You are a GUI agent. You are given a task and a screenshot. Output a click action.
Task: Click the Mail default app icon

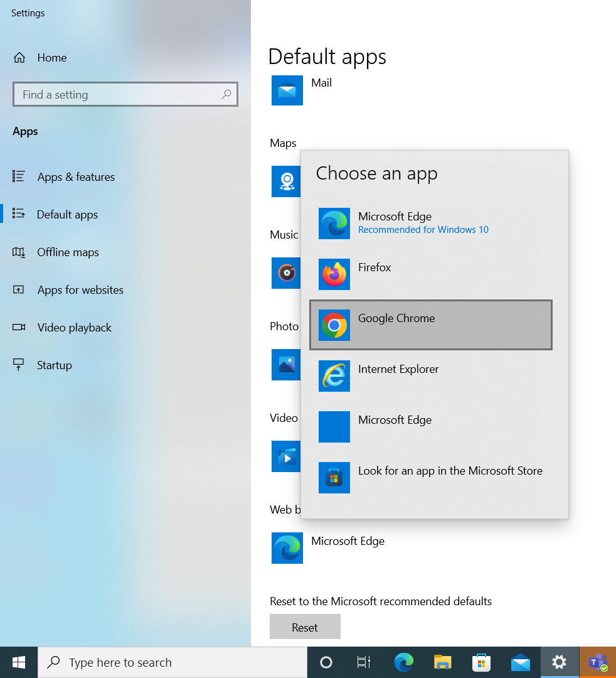pos(287,90)
